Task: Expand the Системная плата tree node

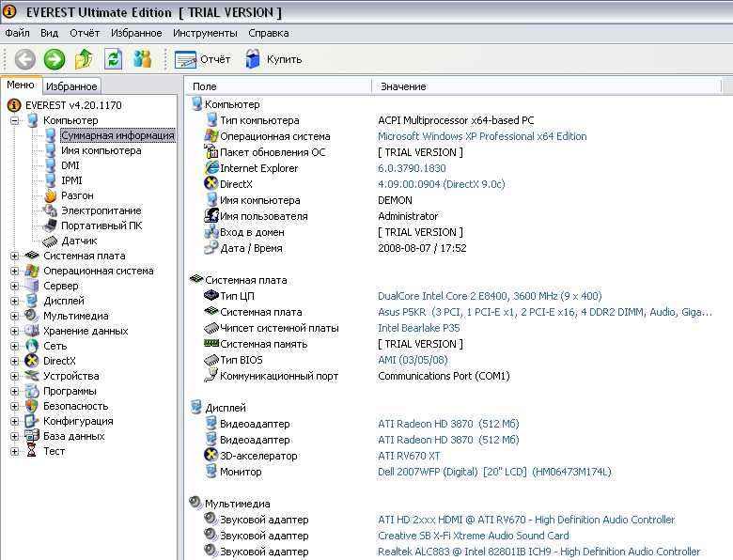Action: [x=15, y=256]
